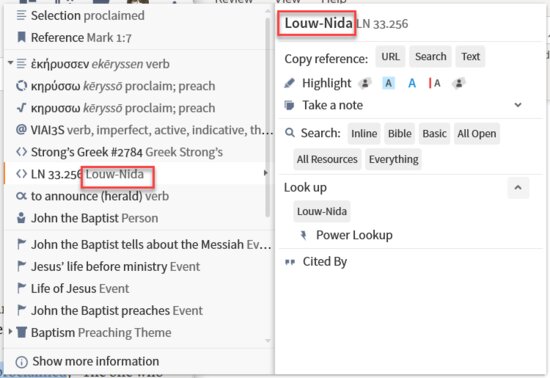Image resolution: width=550 pixels, height=378 pixels.
Task: Click the lines icon beside Selection proclaimed
Action: tap(21, 15)
